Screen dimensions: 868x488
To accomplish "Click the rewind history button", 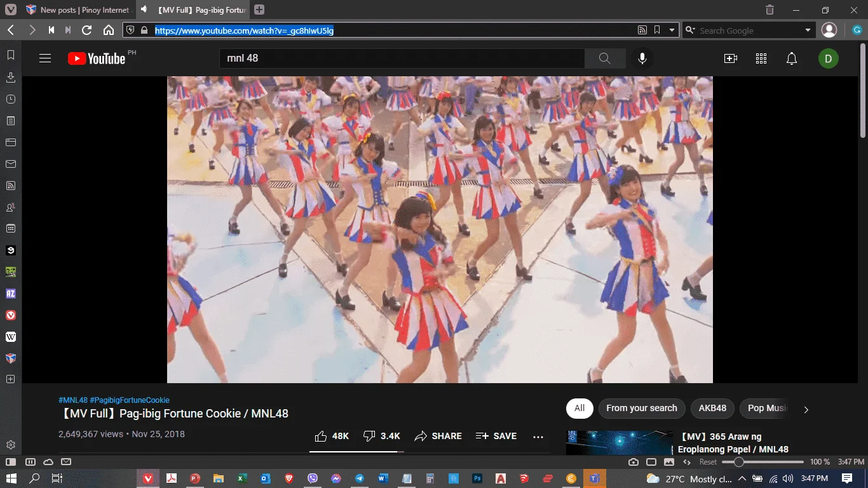I will coord(51,30).
